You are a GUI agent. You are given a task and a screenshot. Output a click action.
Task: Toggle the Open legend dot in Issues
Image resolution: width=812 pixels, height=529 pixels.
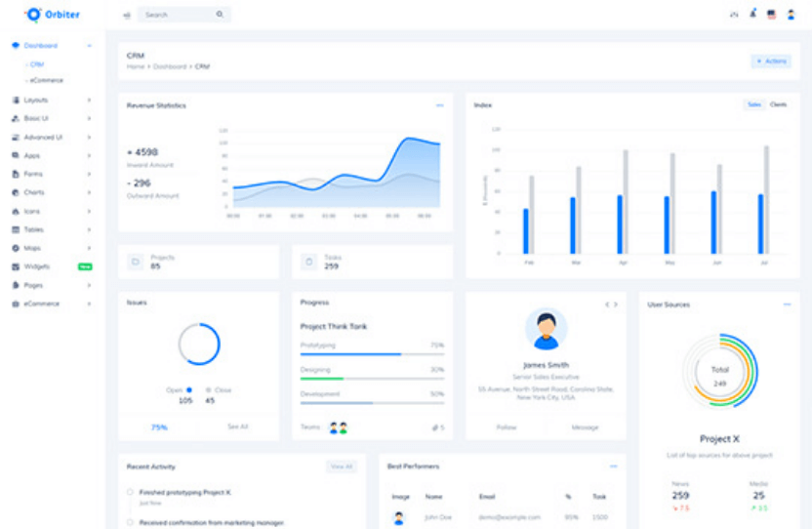tap(189, 389)
